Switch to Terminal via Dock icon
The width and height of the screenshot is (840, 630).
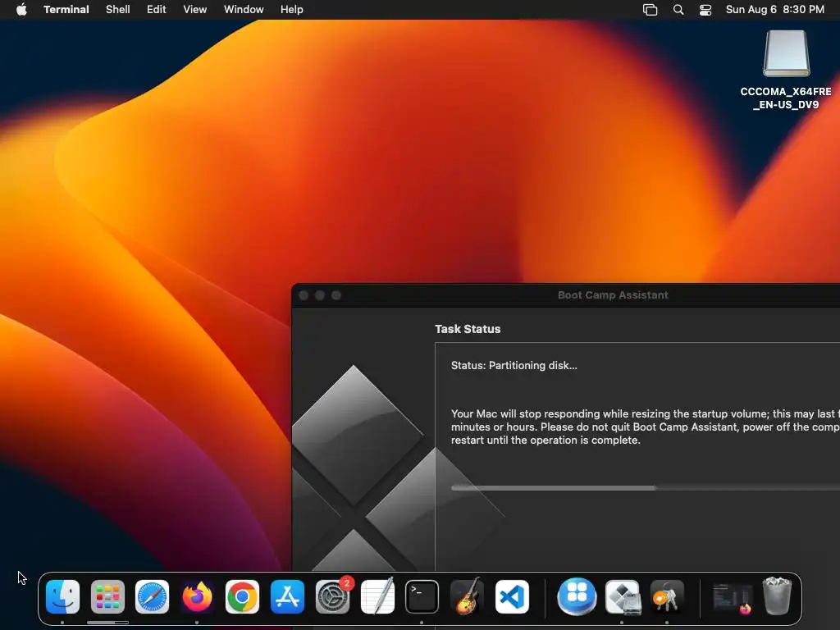422,596
